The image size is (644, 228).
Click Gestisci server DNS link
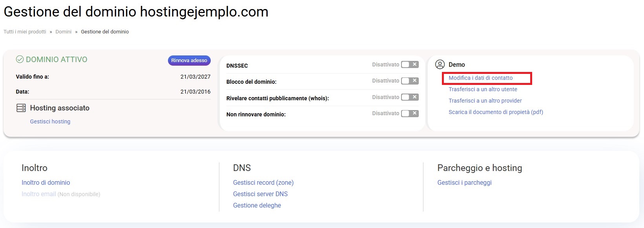click(x=260, y=194)
